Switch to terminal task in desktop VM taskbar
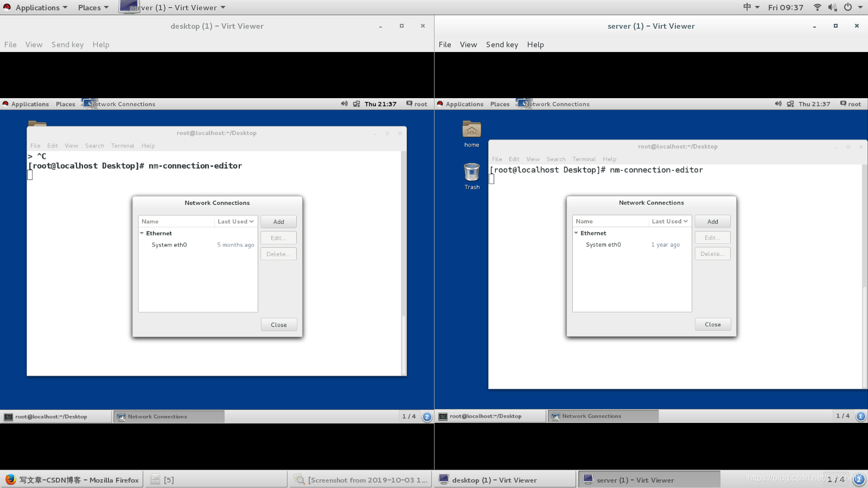This screenshot has height=488, width=868. click(56, 416)
